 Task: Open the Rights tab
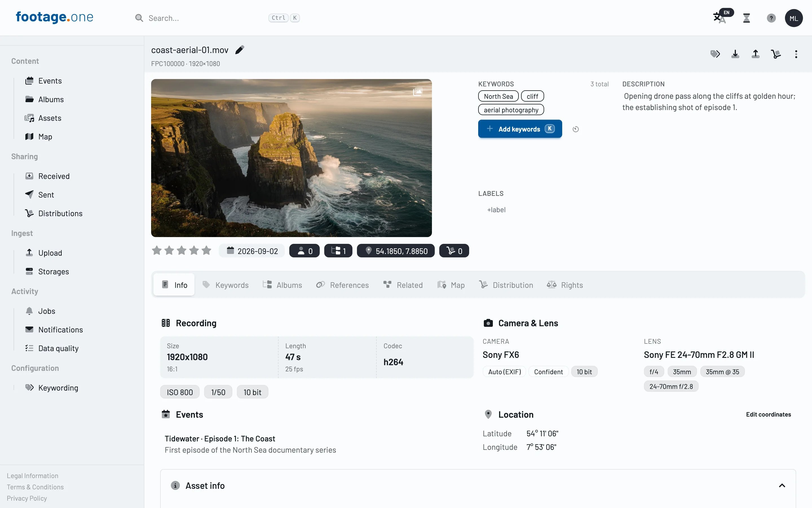pos(565,285)
